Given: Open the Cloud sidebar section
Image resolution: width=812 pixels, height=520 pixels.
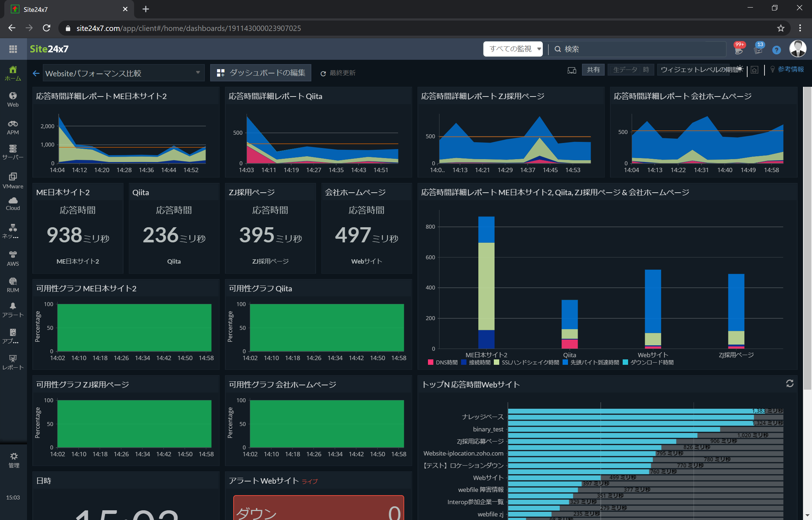Looking at the screenshot, I should (13, 203).
